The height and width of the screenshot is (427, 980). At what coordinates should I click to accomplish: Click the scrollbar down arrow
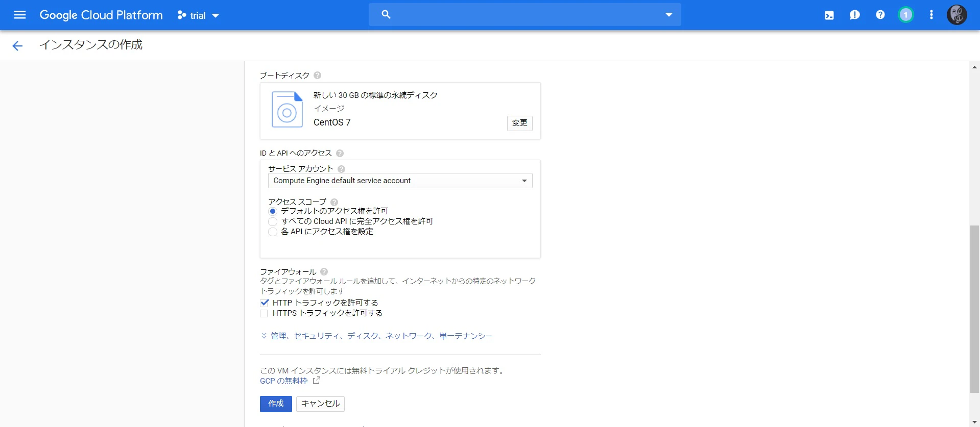974,422
